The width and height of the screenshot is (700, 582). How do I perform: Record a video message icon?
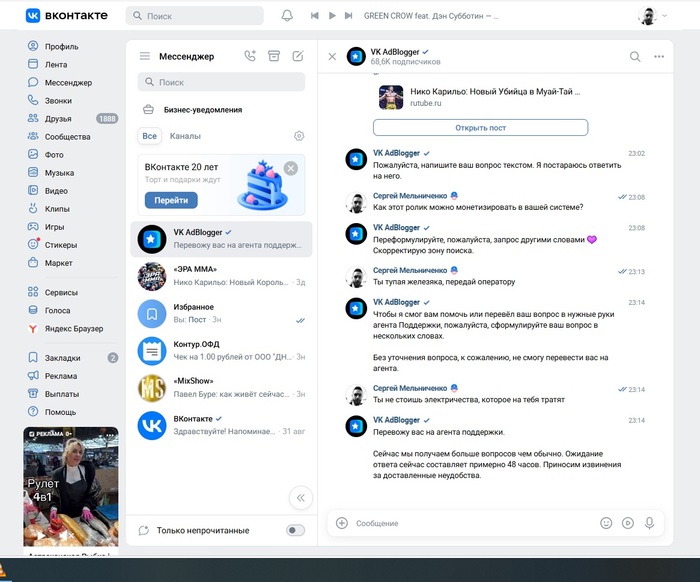click(x=628, y=523)
